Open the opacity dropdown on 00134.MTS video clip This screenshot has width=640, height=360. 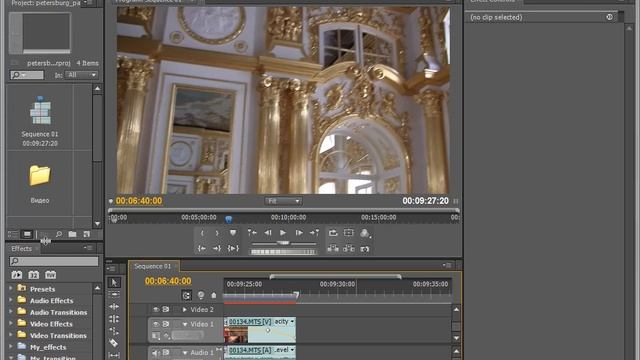click(292, 322)
